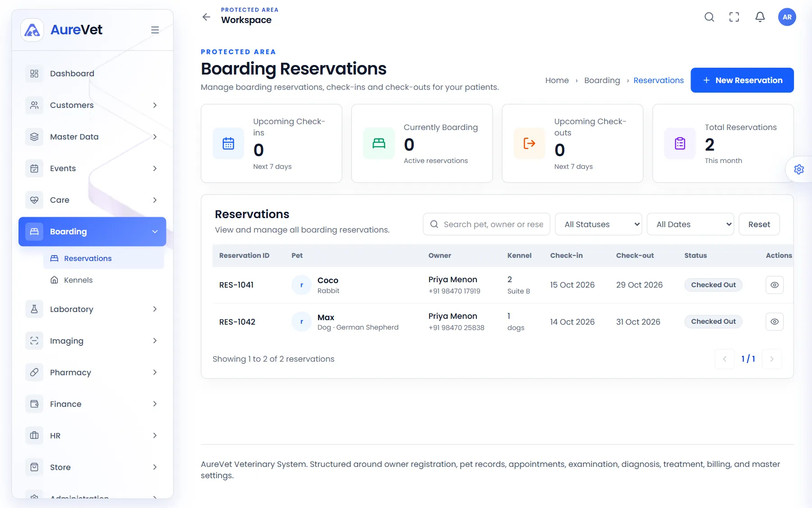Open the Care menu
Screen dimensions: 812x508
click(x=92, y=200)
